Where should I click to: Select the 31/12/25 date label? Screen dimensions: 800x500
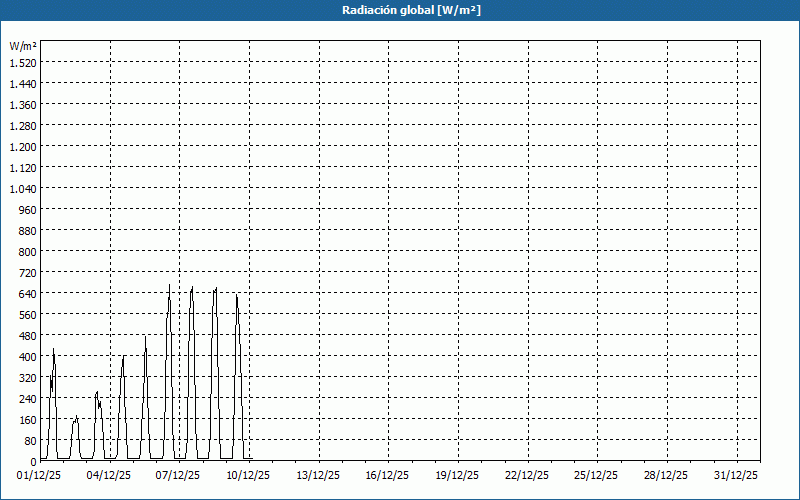point(735,475)
